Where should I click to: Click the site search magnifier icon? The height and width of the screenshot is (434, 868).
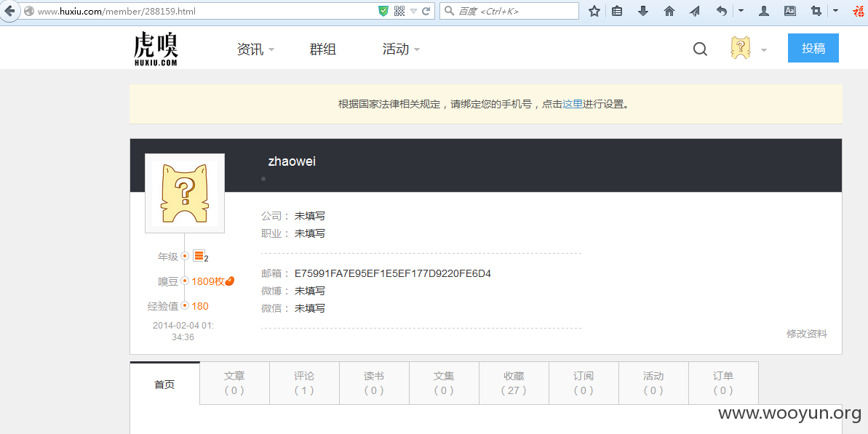pos(700,49)
